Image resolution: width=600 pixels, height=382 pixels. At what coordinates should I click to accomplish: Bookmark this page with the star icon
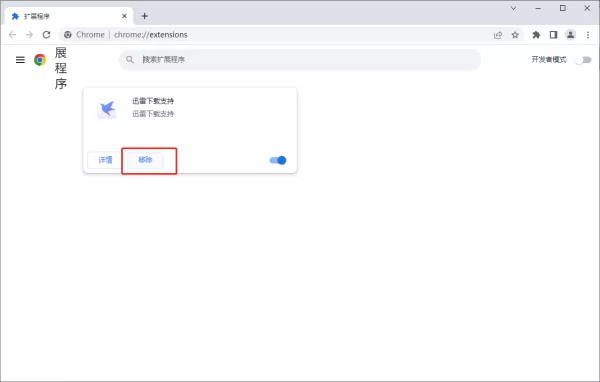[x=515, y=35]
